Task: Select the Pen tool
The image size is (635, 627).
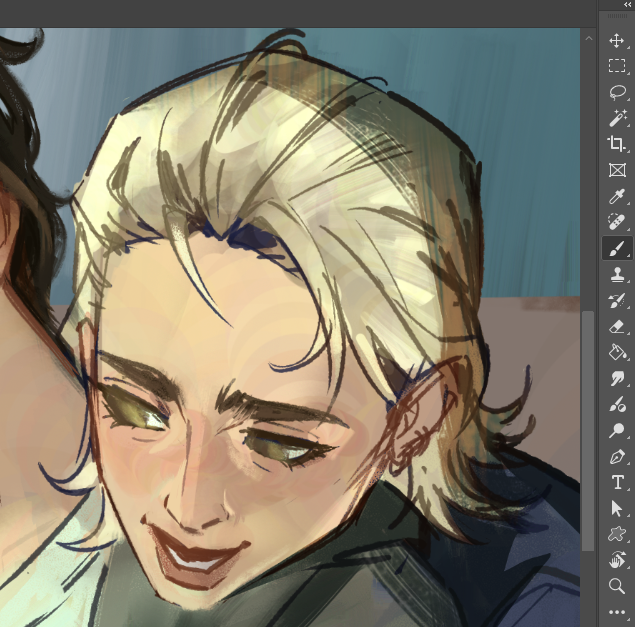Action: click(617, 456)
